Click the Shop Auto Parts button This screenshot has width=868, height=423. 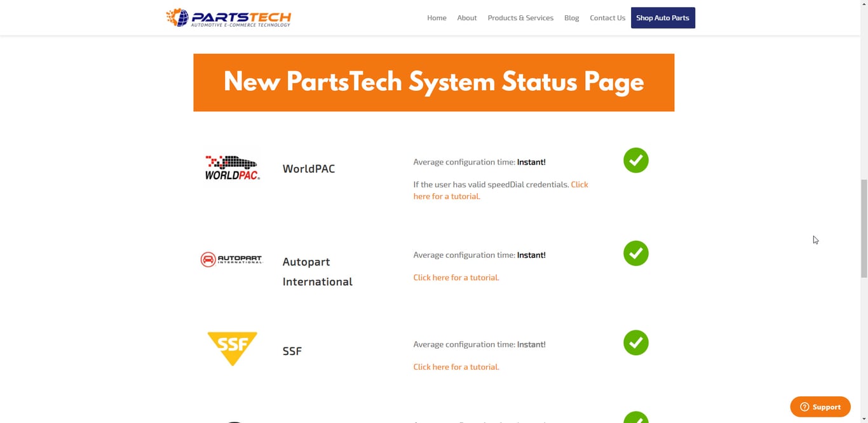click(x=663, y=18)
